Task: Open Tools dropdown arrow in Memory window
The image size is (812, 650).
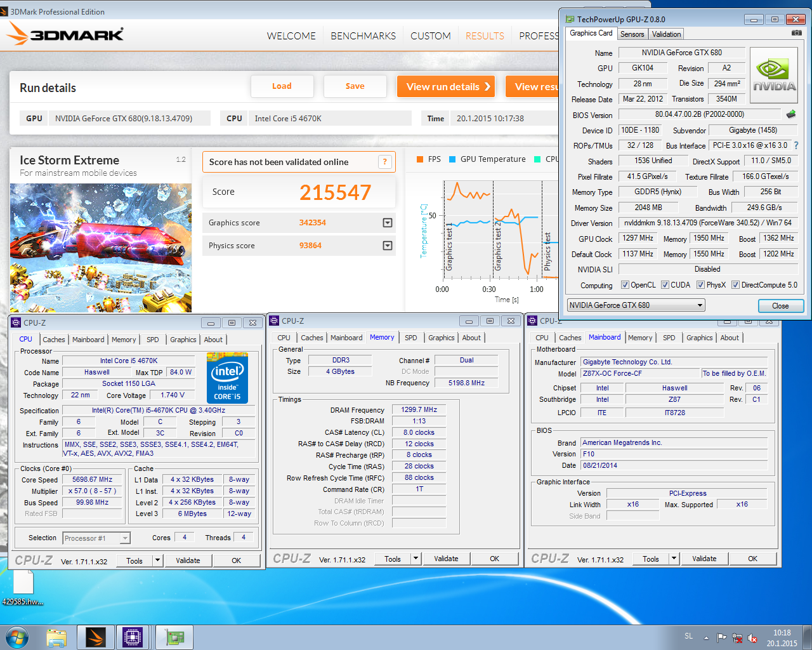Action: point(416,559)
